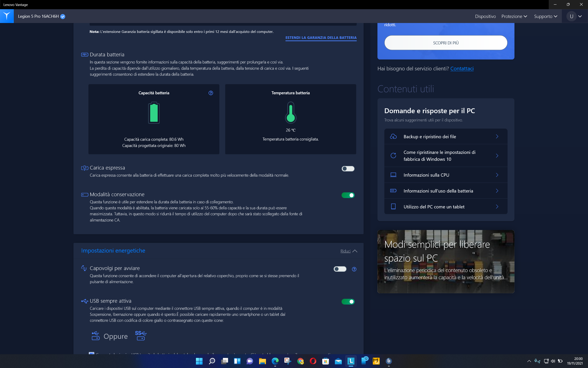Open Informazioni sull'uso della batteria article
The image size is (588, 368).
click(x=446, y=191)
